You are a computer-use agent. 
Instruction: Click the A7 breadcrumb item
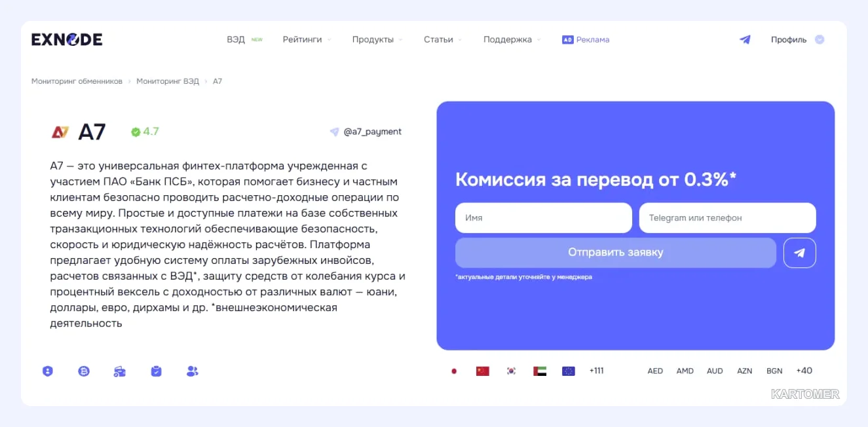point(217,81)
